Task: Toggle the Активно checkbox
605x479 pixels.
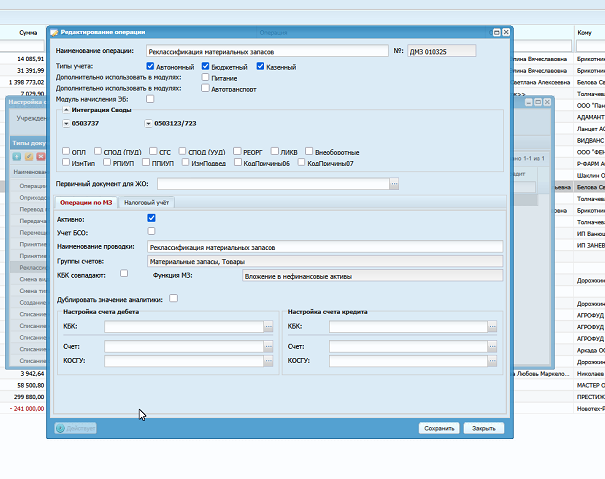Action: (x=151, y=218)
